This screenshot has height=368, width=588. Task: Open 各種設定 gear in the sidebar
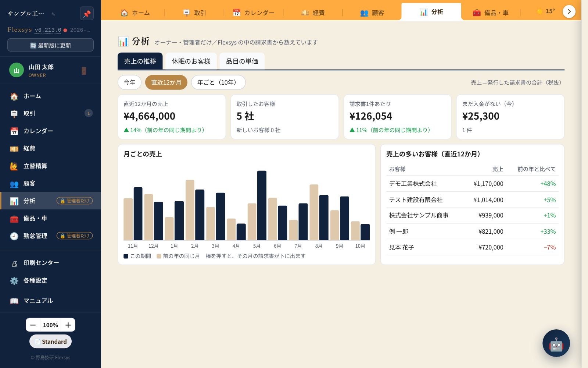coord(50,280)
